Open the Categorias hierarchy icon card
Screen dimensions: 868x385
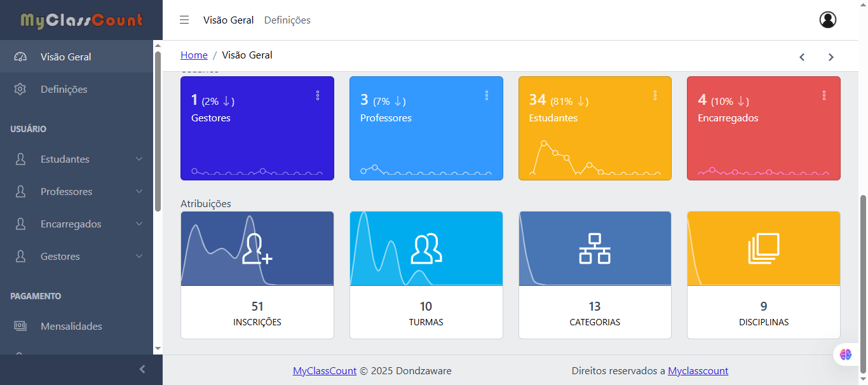595,248
